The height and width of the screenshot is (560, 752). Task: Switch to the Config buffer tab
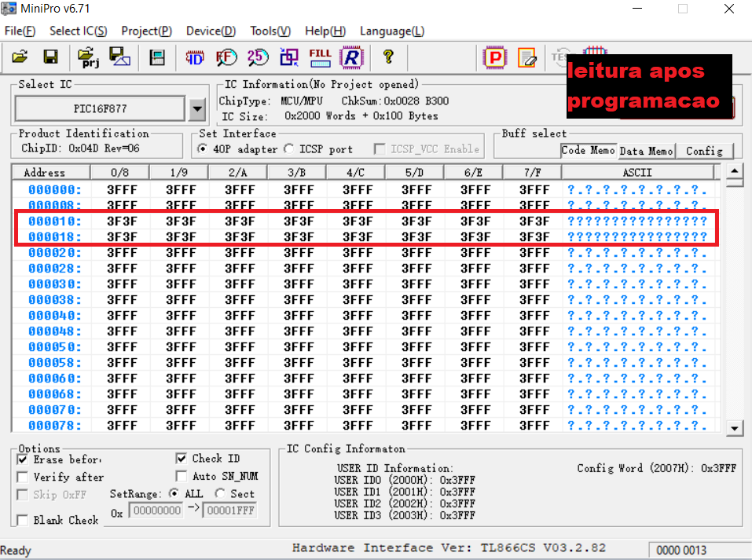click(705, 151)
